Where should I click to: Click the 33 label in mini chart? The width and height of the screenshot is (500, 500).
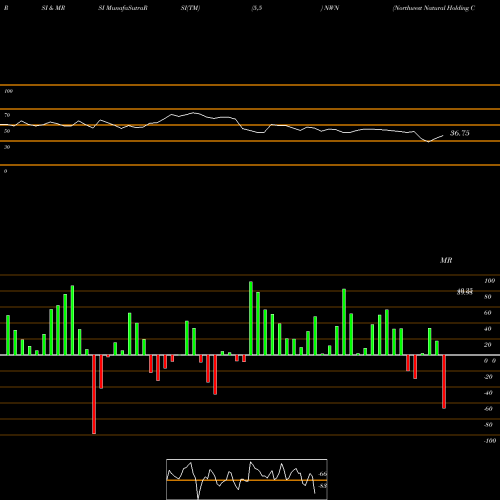323,486
